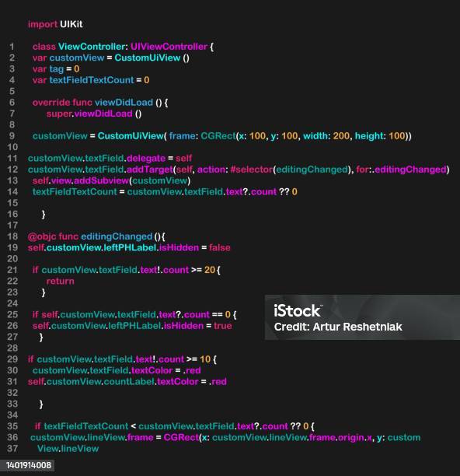Select "addTarget" on line 12
Viewport: 460px width, 476px height.
[x=149, y=170]
